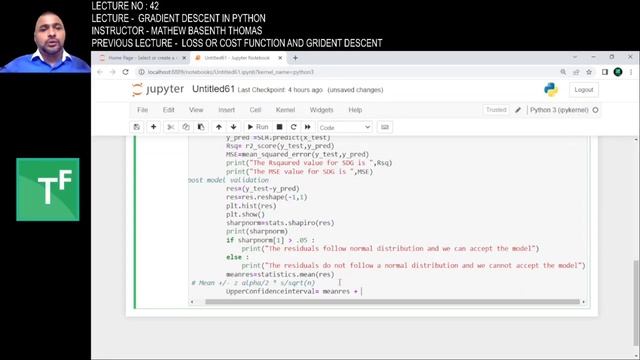The width and height of the screenshot is (640, 360).
Task: Move selected cell up arrow
Action: [x=219, y=127]
